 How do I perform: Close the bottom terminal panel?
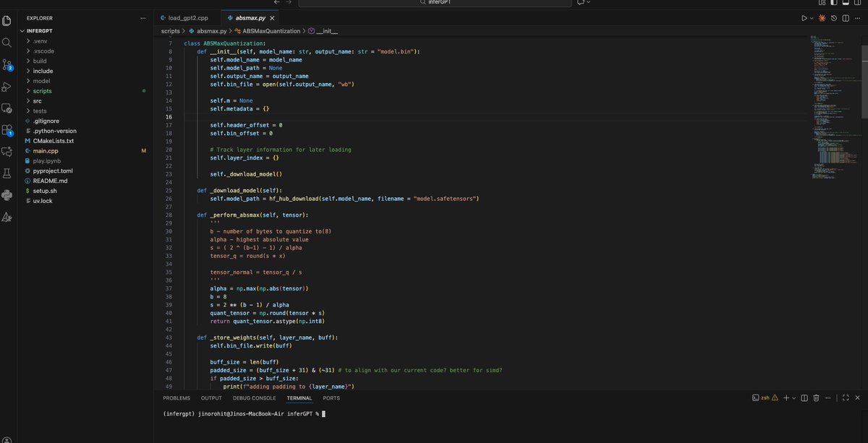tap(857, 398)
